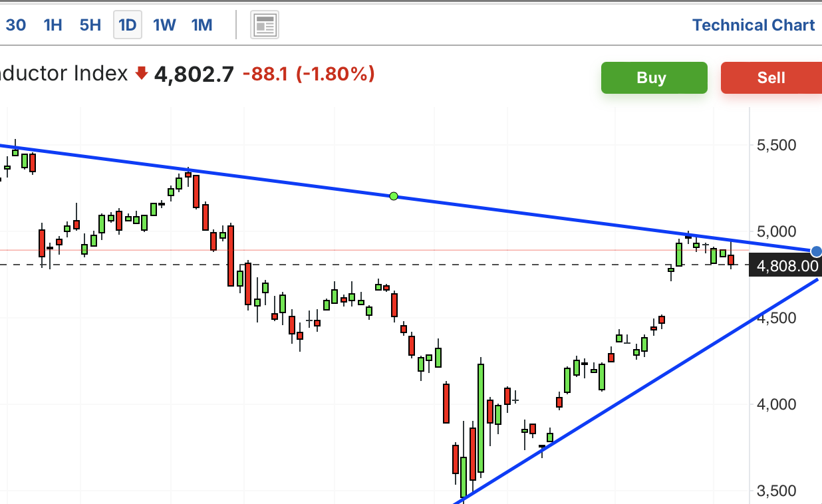Switch to the 1H timeframe
Viewport: 822px width, 504px height.
click(53, 25)
